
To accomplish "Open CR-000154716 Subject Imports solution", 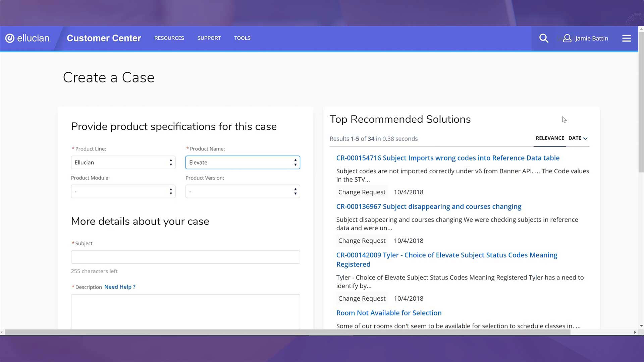I will 448,158.
